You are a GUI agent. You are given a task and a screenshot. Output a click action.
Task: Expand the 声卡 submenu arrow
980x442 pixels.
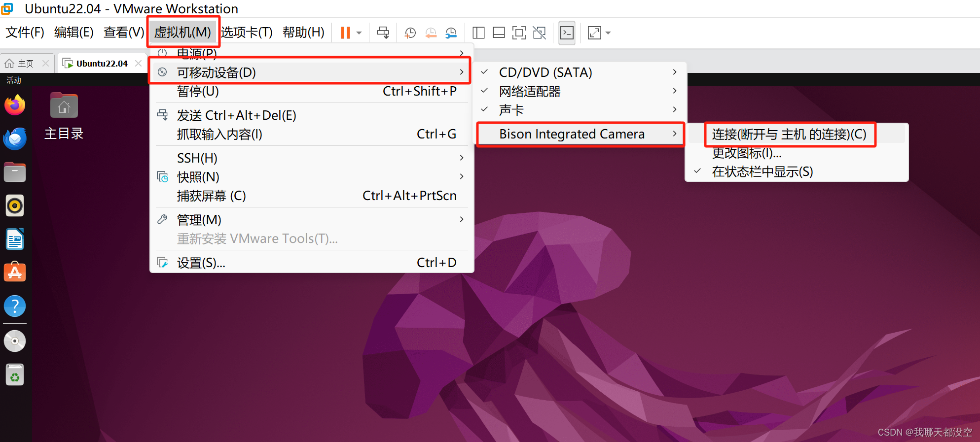675,109
